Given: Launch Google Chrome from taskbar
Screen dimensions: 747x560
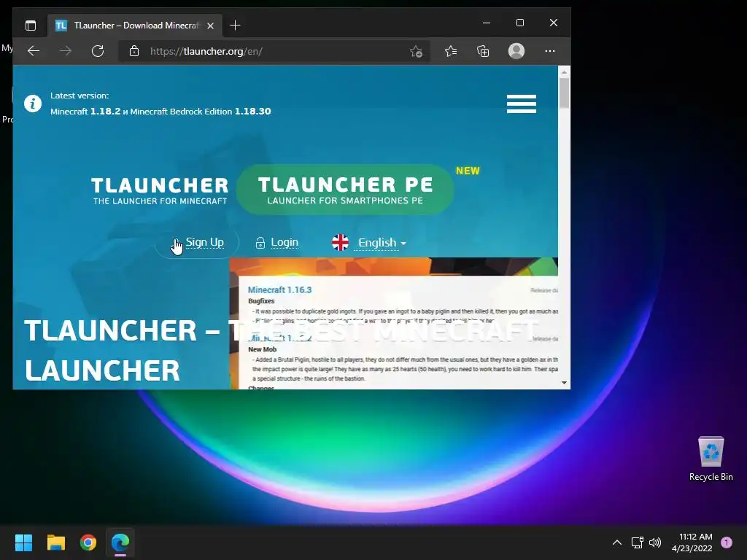Looking at the screenshot, I should point(88,542).
